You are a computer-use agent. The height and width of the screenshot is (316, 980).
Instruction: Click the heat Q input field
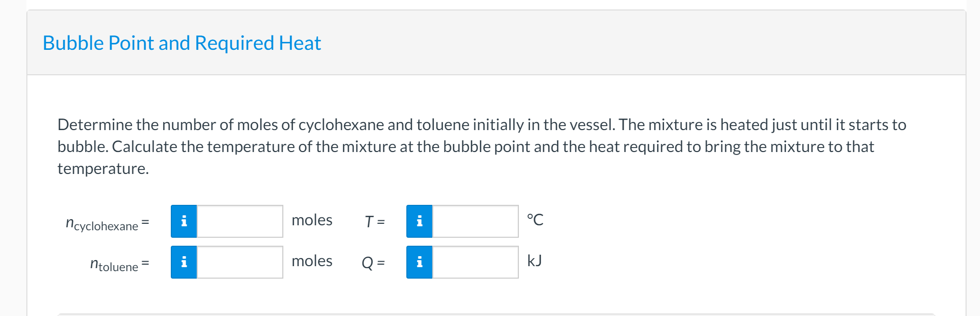point(475,262)
